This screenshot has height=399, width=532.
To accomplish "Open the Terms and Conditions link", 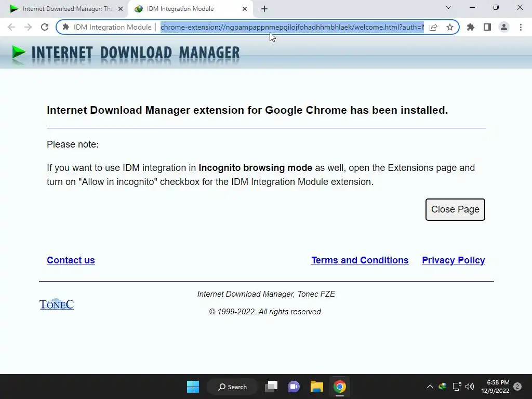I will pyautogui.click(x=360, y=260).
